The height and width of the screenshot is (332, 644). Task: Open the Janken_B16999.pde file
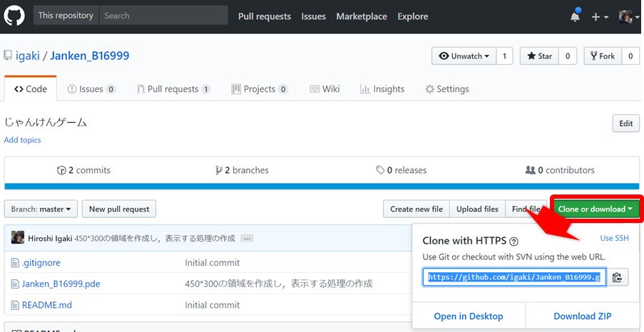point(61,284)
